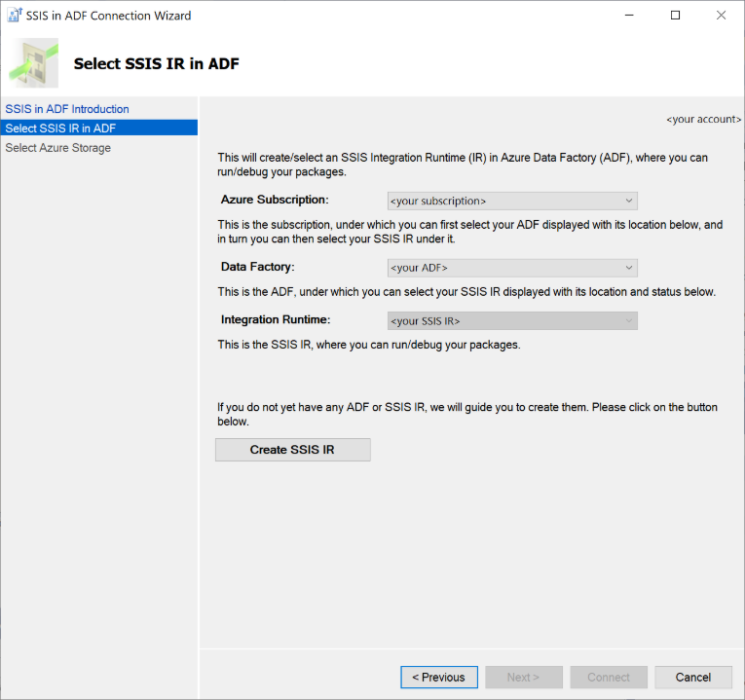This screenshot has height=700, width=745.
Task: Minimize the wizard window
Action: click(x=629, y=16)
